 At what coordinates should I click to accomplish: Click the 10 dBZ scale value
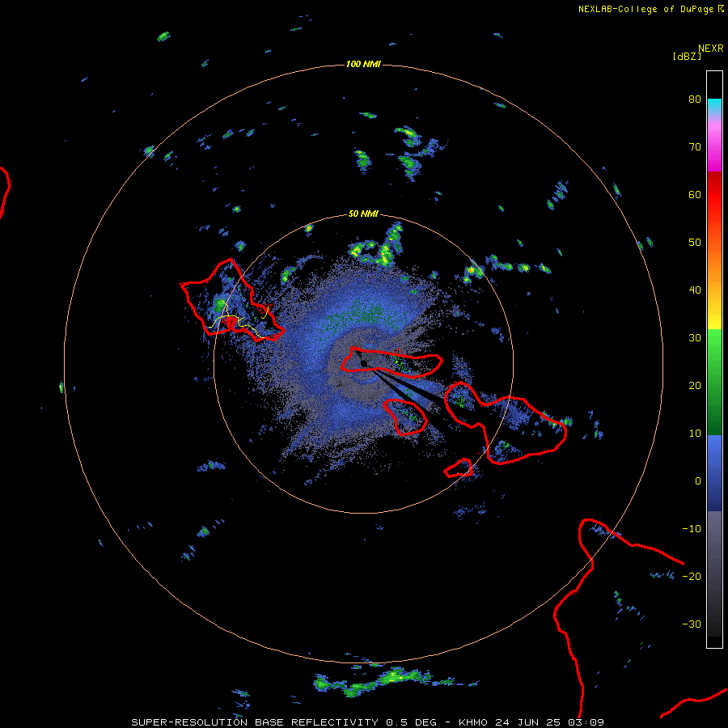[x=695, y=434]
